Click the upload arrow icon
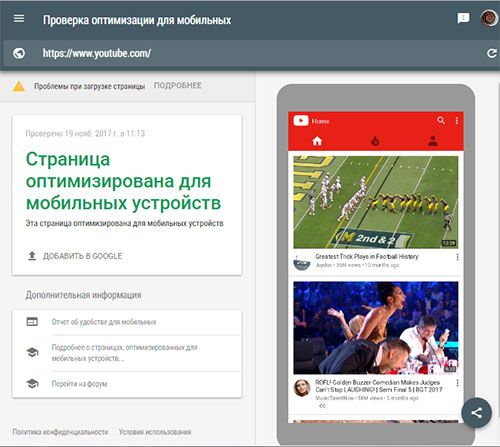This screenshot has width=500, height=447. [32, 256]
